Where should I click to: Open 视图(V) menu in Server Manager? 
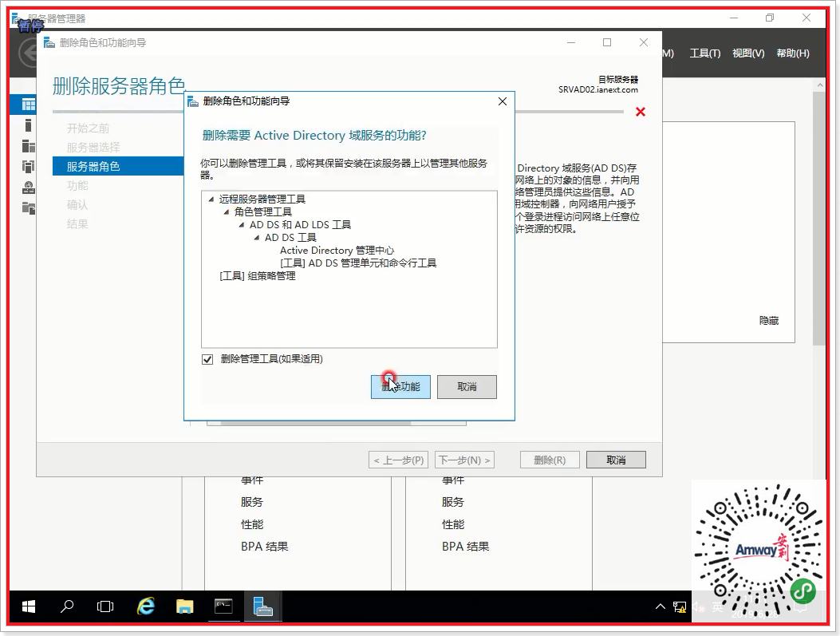point(747,53)
